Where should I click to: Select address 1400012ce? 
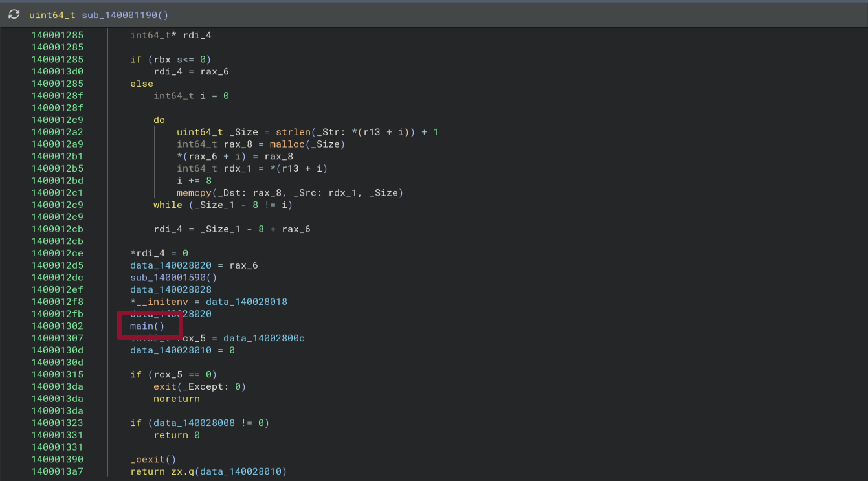(57, 253)
